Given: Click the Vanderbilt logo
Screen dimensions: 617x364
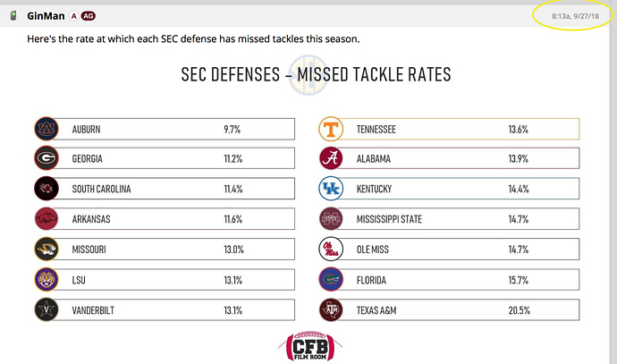Looking at the screenshot, I should [x=46, y=309].
